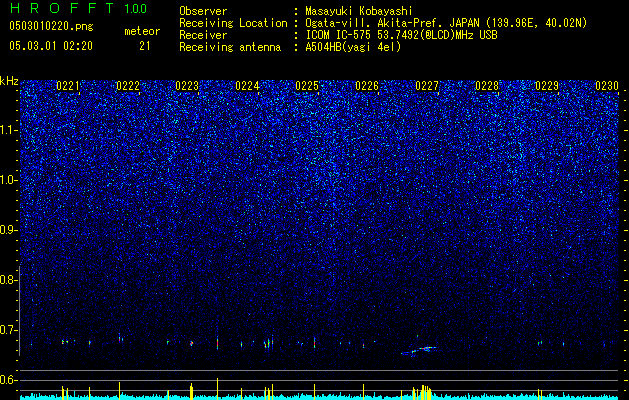The height and width of the screenshot is (400, 629).
Task: Click the 0.8 kHz axis label
Action: pyautogui.click(x=8, y=280)
